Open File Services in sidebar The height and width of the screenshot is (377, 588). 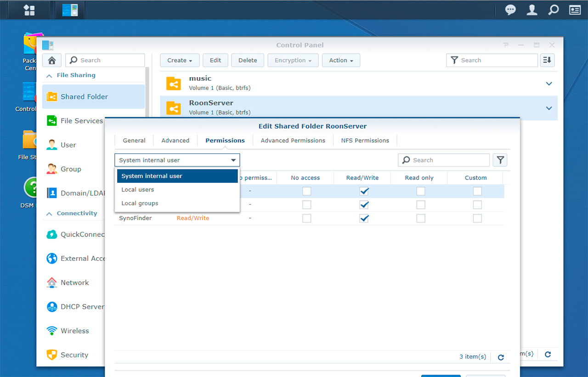[x=74, y=121]
